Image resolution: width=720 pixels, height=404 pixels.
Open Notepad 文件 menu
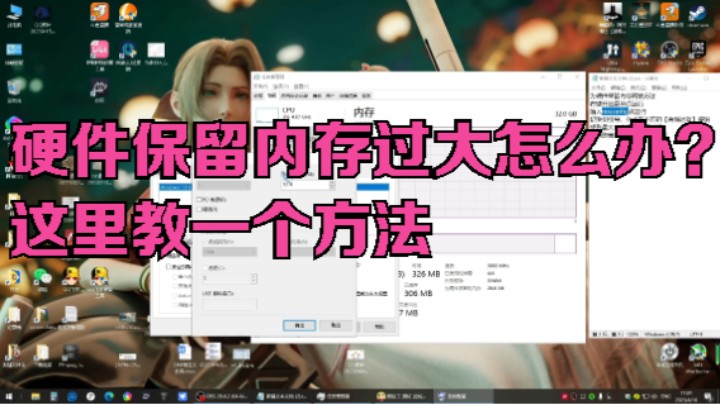pyautogui.click(x=599, y=87)
